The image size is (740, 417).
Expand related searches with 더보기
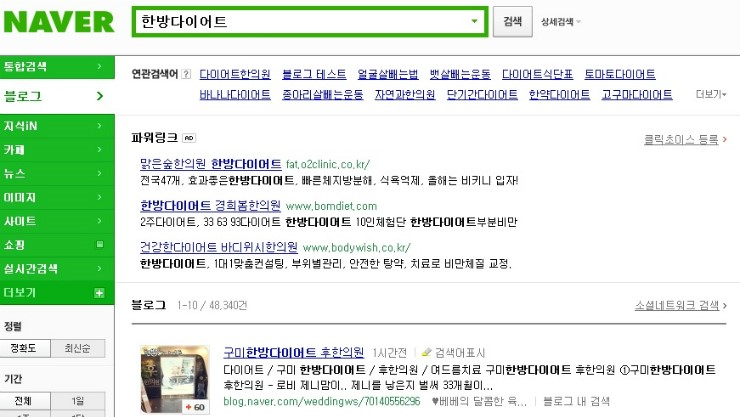click(x=711, y=94)
